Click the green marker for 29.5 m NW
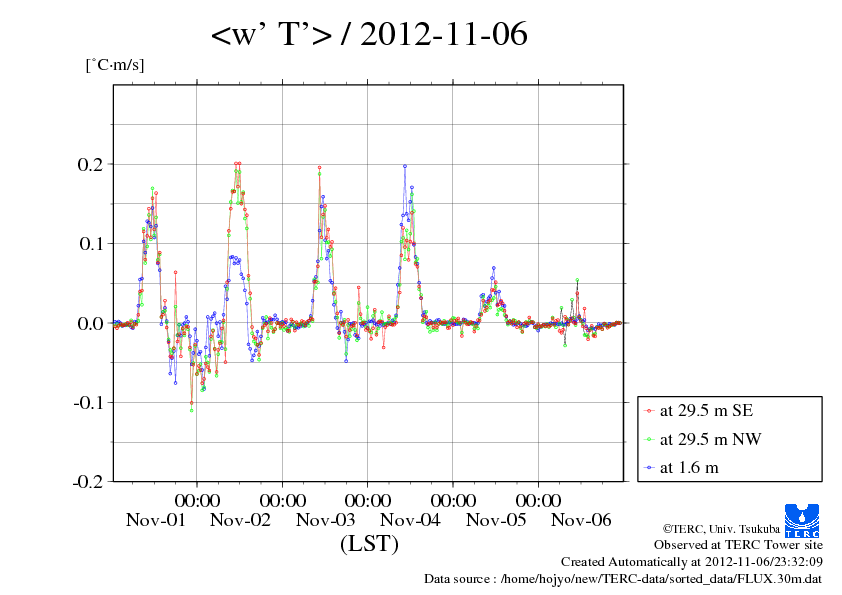 pyautogui.click(x=649, y=439)
